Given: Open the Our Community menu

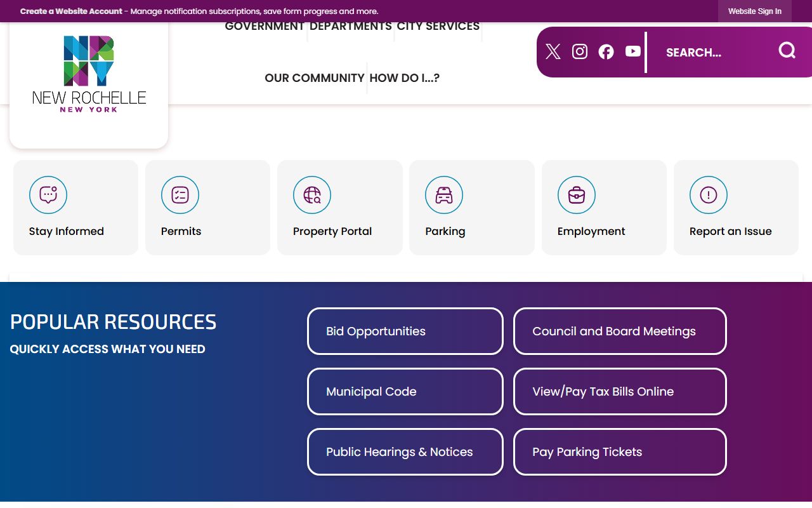Looking at the screenshot, I should tap(315, 78).
